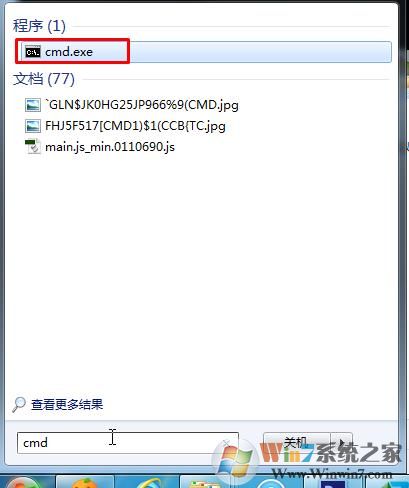409x488 pixels.
Task: Open the Windows Explorer folder on the taskbar
Action: tap(203, 483)
